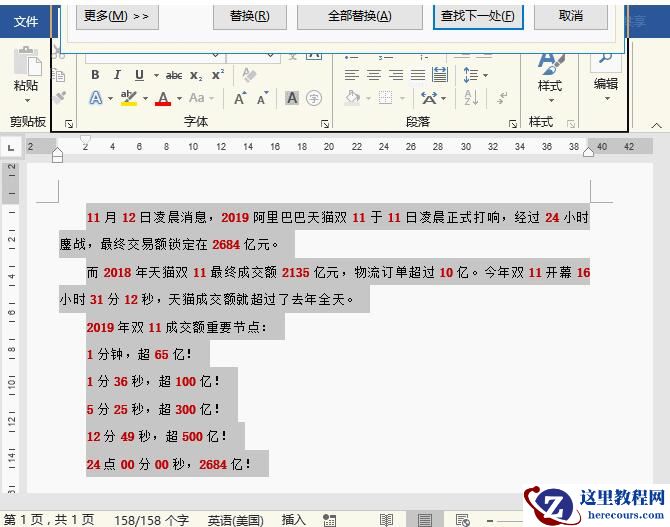Viewport: 670px width, 527px height.
Task: Toggle Insert (插入) mode in status bar
Action: (294, 520)
